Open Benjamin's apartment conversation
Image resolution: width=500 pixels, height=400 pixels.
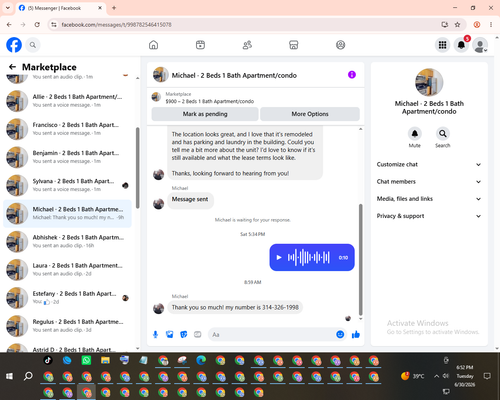pos(67,157)
